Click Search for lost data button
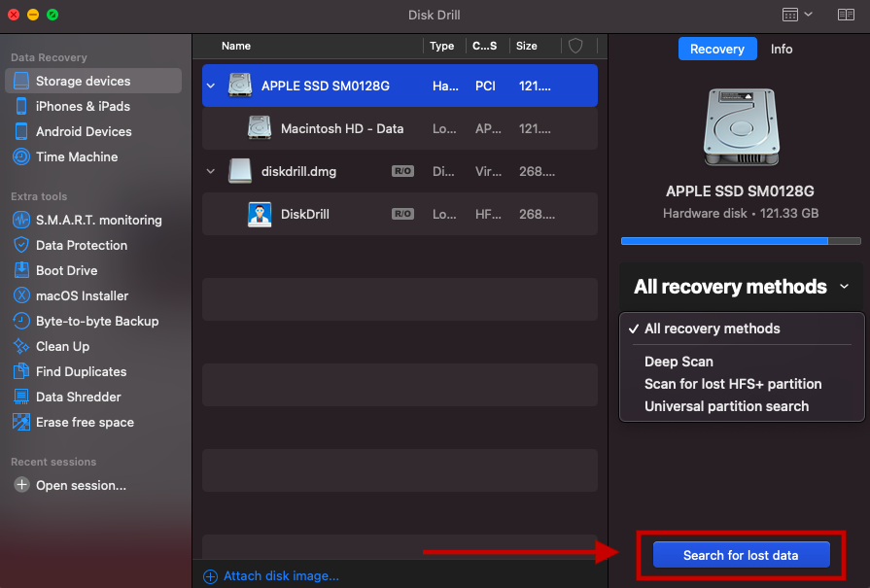This screenshot has width=870, height=588. click(742, 555)
